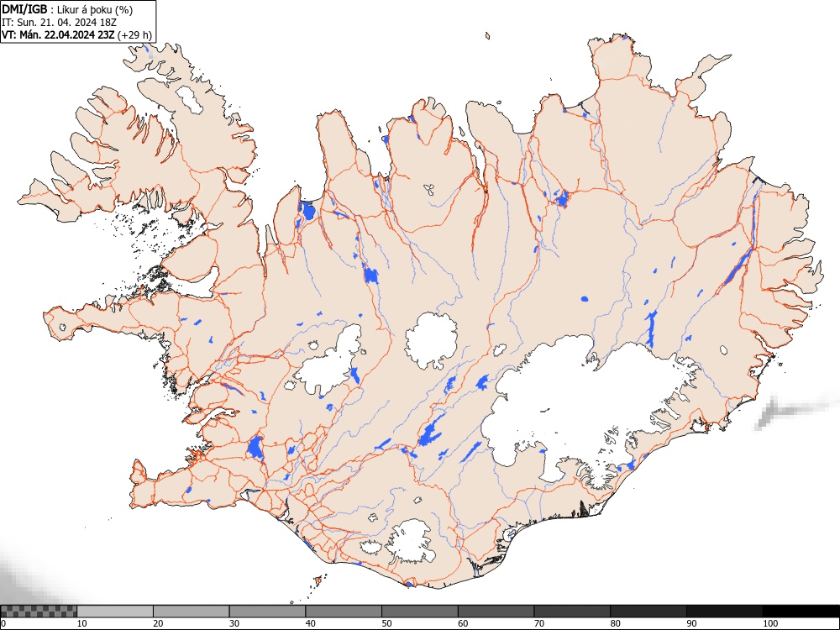Click the '90' scale label
The height and width of the screenshot is (630, 840).
691,623
